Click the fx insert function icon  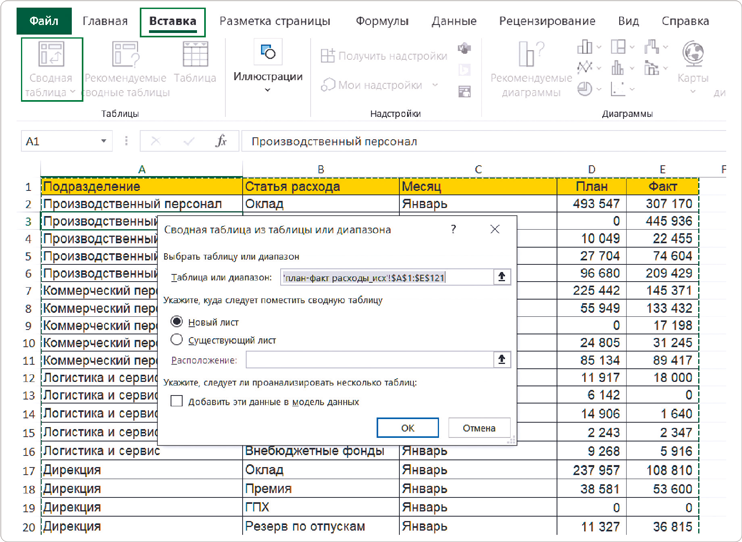tap(222, 142)
